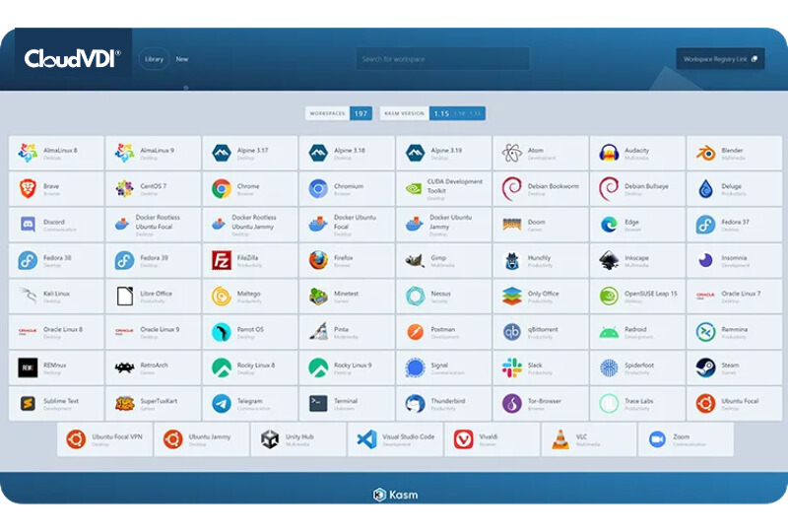Click the Sublime Text card
Screen dimensions: 788x532
coord(56,404)
